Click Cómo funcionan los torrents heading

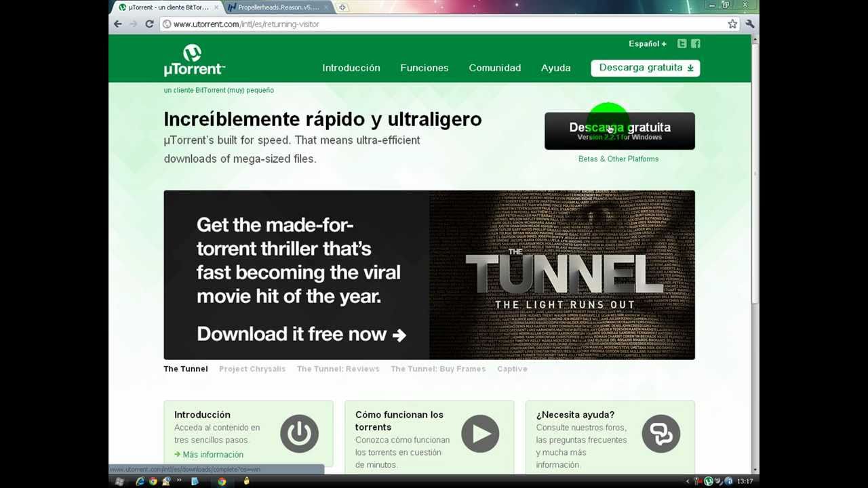coord(399,421)
